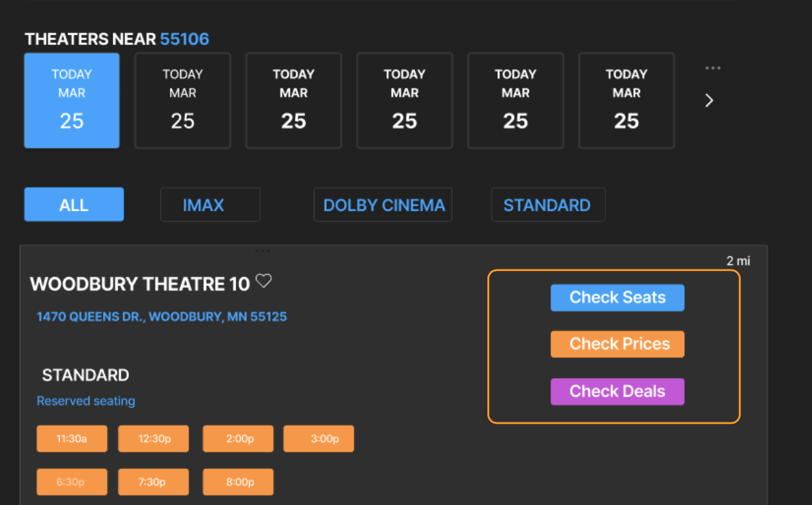Expand more dates with the chevron arrow
Screen dimensions: 812x505
[708, 100]
